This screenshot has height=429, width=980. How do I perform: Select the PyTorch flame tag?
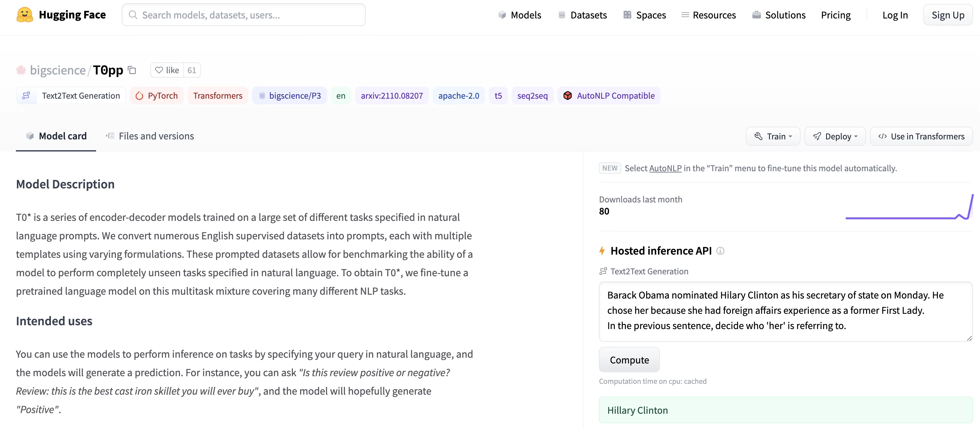click(x=139, y=95)
